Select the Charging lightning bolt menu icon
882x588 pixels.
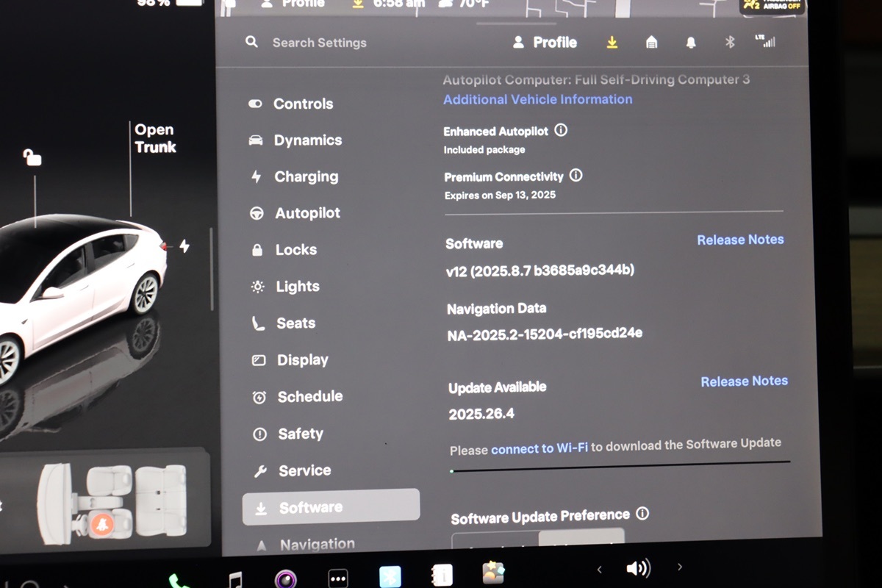256,176
